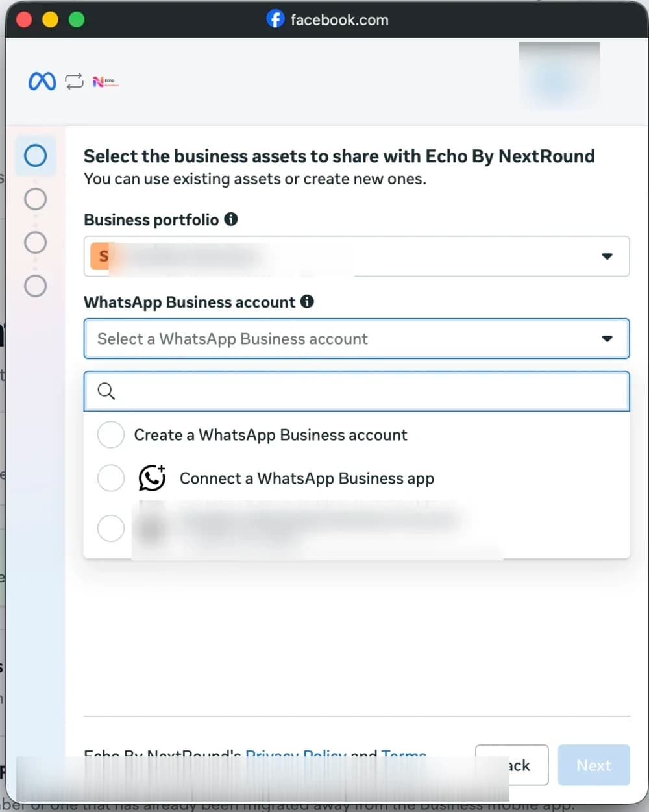This screenshot has height=812, width=649.
Task: Click the yellow minimize window button
Action: click(51, 19)
